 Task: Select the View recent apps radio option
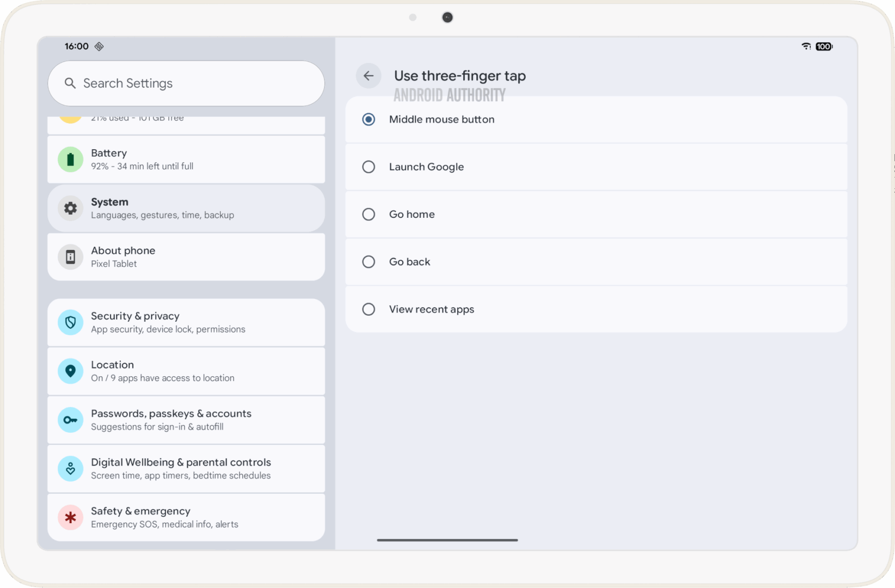coord(369,309)
